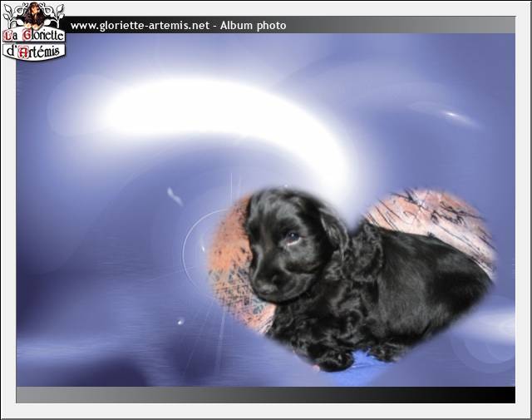Click the black puppy's eye
532x420 pixels.
pyautogui.click(x=292, y=237)
